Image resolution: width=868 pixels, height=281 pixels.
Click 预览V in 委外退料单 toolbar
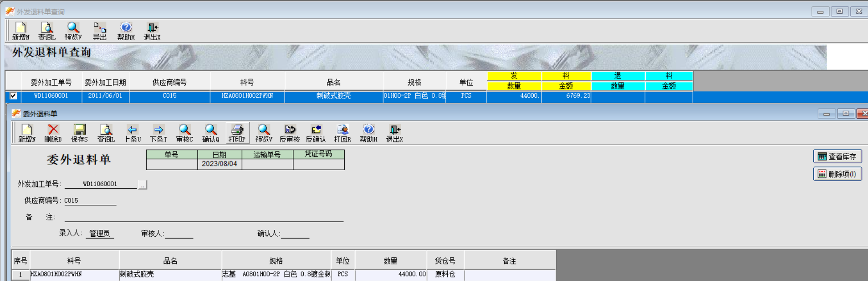click(x=264, y=133)
